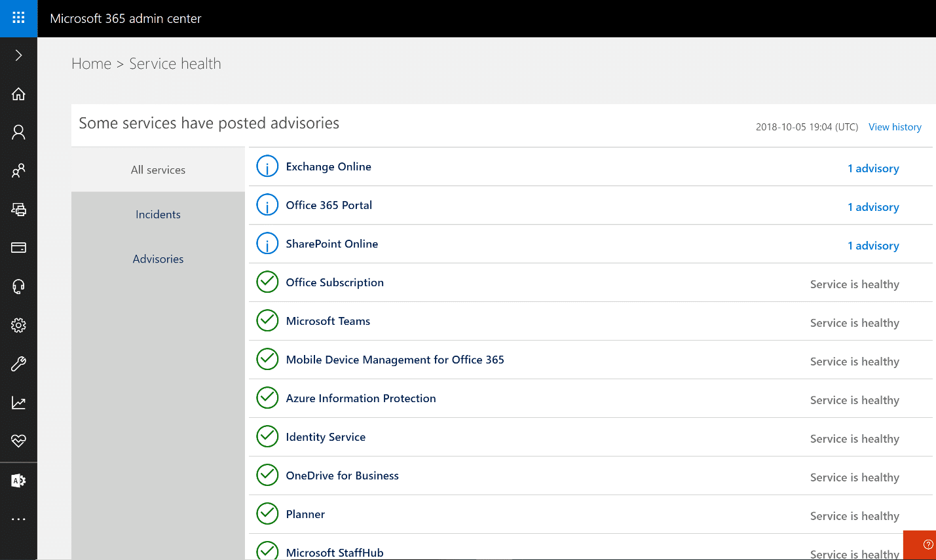Switch to the Incidents tab

coord(158,214)
